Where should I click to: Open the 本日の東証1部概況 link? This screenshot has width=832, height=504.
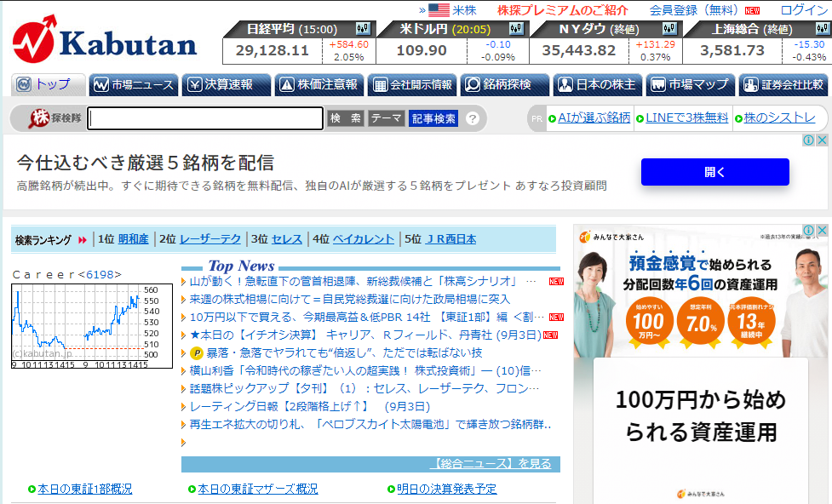click(x=85, y=489)
